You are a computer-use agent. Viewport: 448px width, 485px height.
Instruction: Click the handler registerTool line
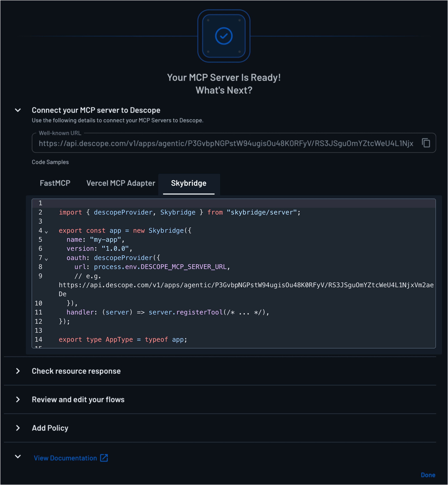(168, 312)
